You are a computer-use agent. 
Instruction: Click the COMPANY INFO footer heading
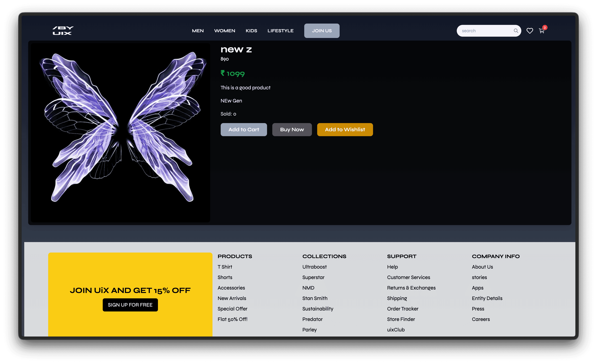point(496,256)
